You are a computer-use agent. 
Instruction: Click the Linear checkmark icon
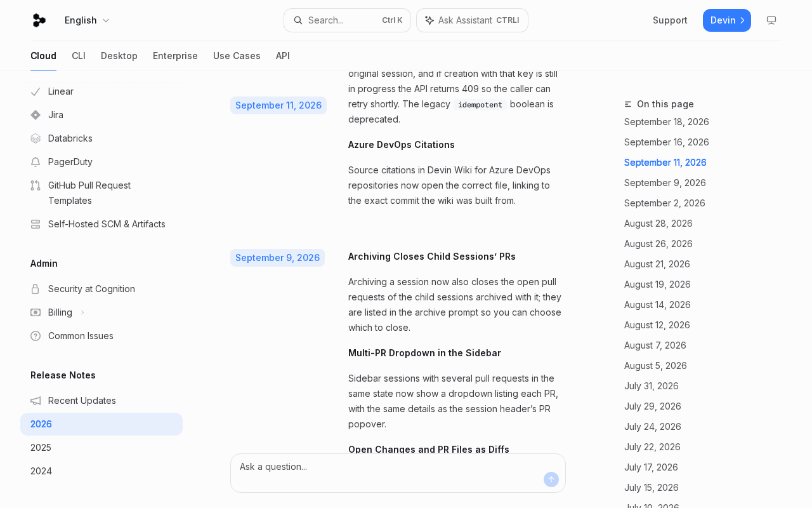[36, 91]
